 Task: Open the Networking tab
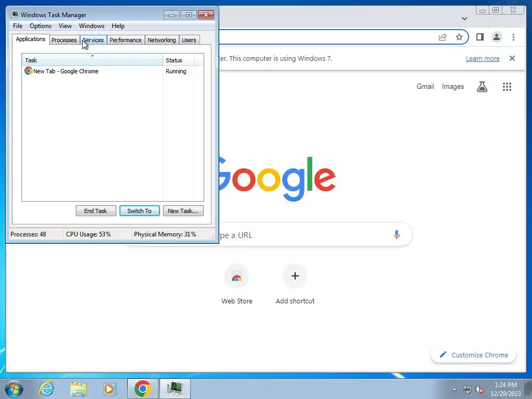(162, 40)
